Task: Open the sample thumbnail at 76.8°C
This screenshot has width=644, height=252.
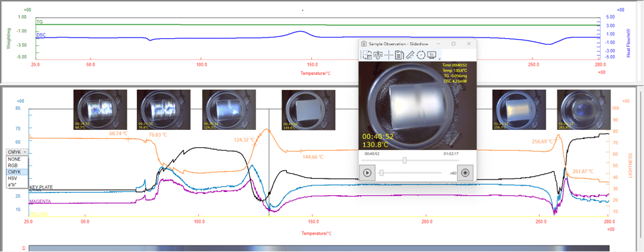Action: tap(163, 109)
